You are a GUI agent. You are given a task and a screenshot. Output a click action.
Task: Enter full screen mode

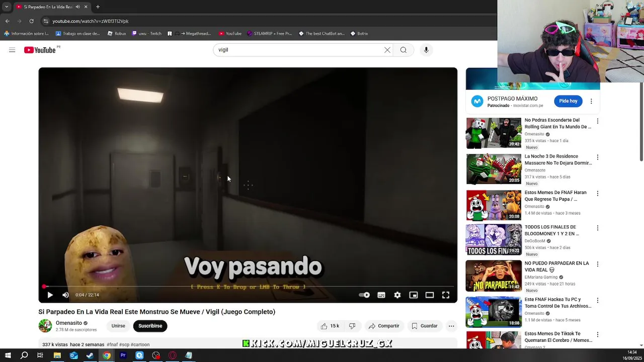click(446, 295)
